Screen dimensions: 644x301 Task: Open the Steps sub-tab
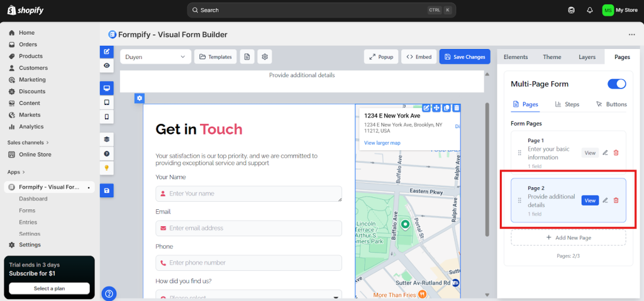567,104
